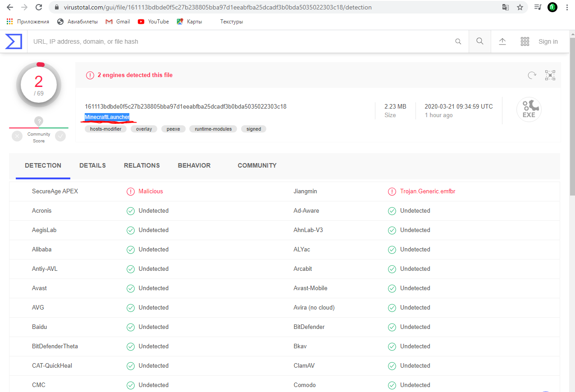Vote malicious with community X button
Screen dimensions: 575x392
tap(17, 136)
